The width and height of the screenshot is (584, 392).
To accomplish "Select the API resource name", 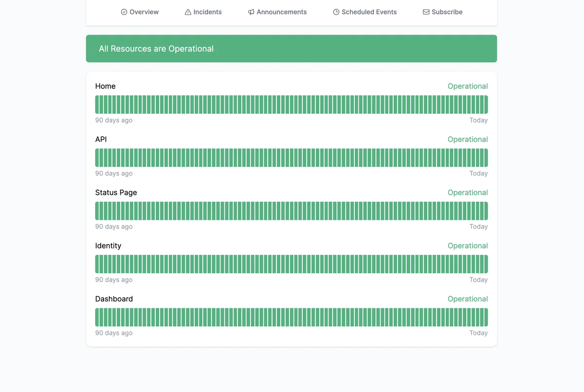I will point(101,139).
